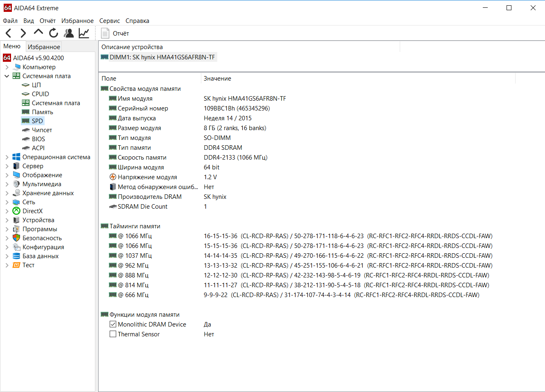Select the Чипсет tree item
The height and width of the screenshot is (392, 545).
tap(42, 130)
